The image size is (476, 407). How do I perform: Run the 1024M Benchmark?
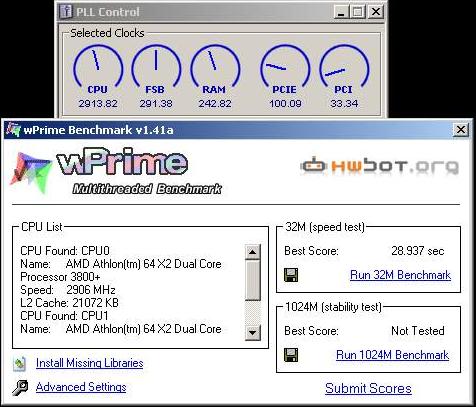tap(392, 355)
